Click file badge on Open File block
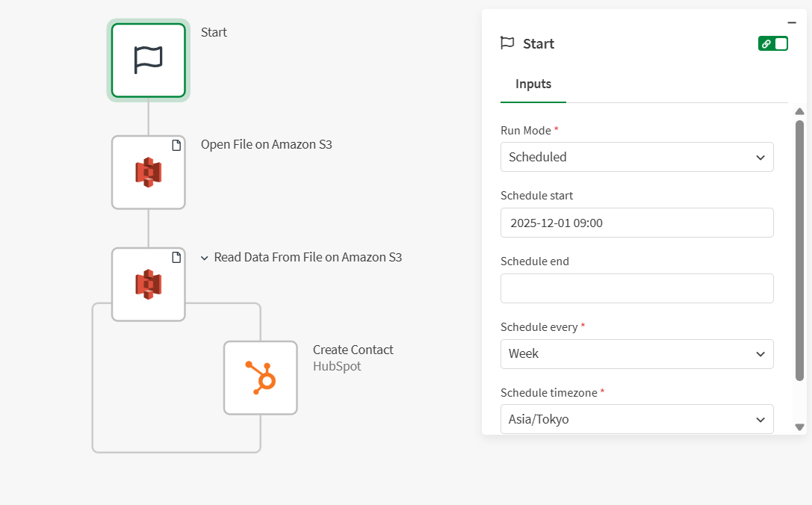Screen dimensions: 812x505 [176, 145]
